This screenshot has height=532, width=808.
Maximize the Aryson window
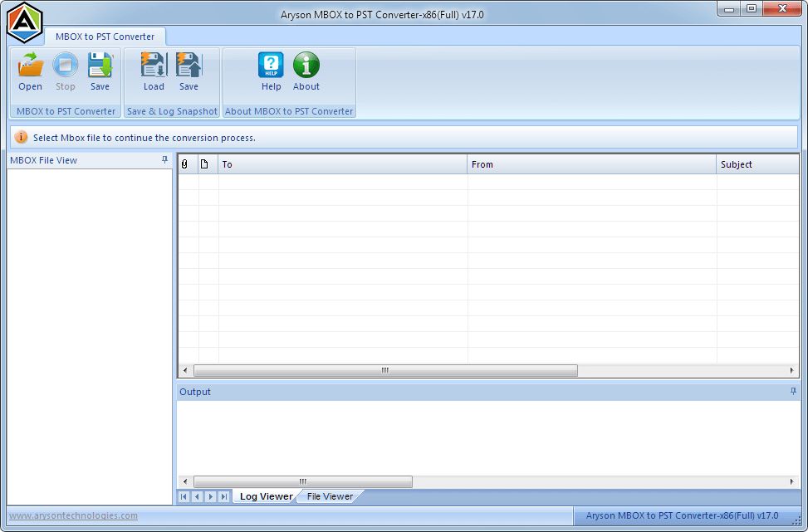point(752,9)
